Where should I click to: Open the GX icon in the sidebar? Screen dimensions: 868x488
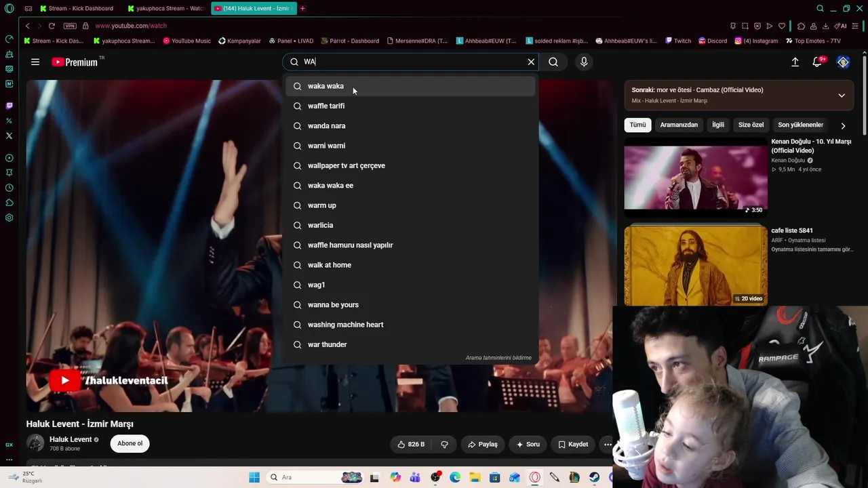pyautogui.click(x=9, y=445)
